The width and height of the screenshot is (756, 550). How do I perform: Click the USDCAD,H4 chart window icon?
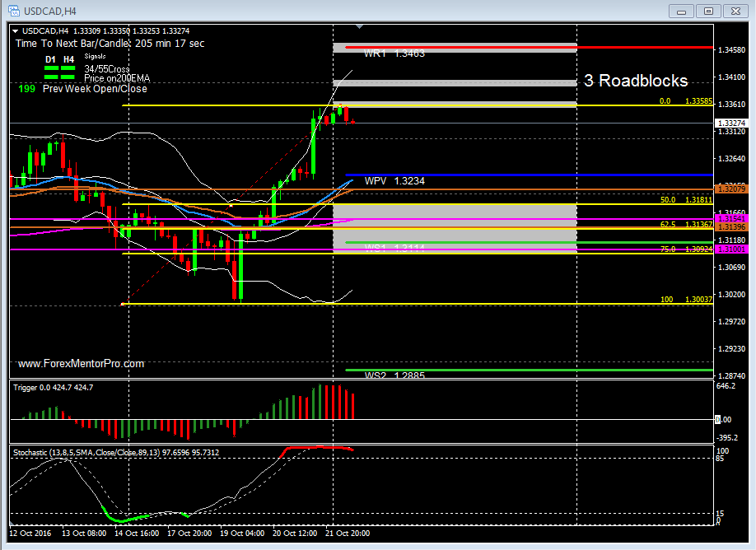(x=14, y=11)
